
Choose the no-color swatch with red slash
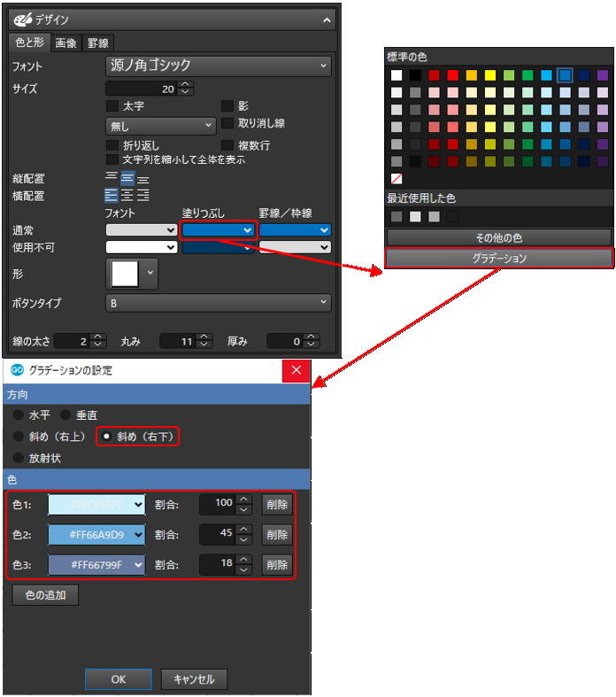[397, 179]
